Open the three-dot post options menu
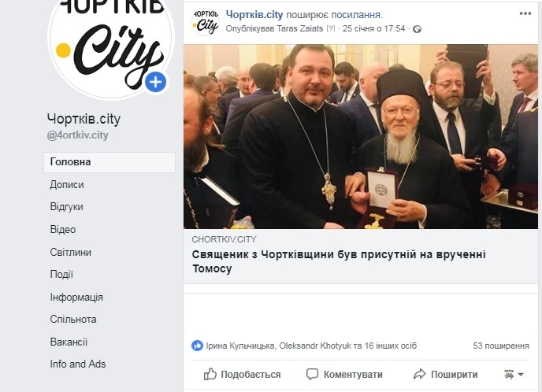This screenshot has height=392, width=542. point(525,13)
